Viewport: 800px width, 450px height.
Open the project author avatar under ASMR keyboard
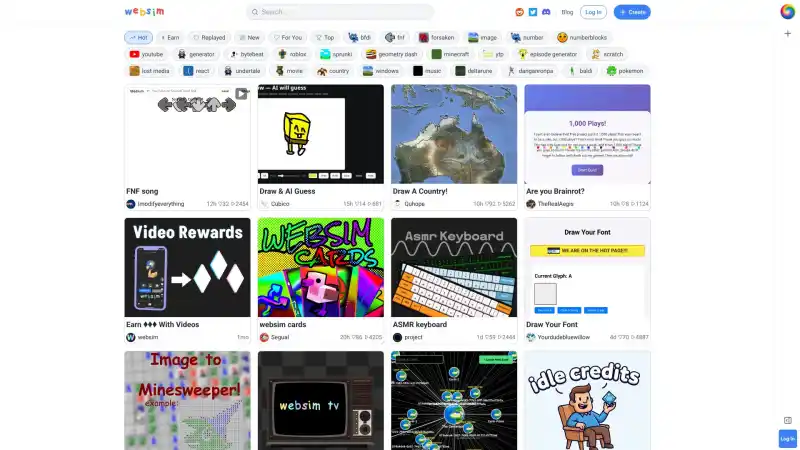coord(397,337)
